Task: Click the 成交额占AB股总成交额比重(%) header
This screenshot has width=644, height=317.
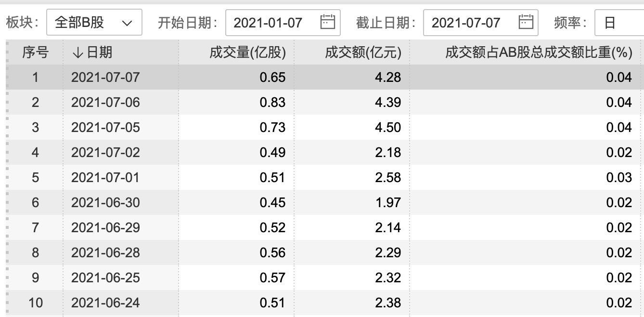Action: 539,53
